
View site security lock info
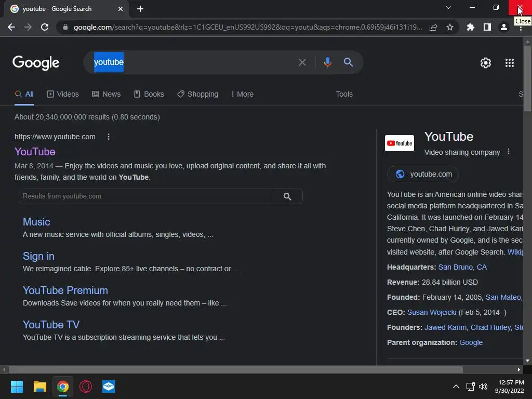pos(65,27)
